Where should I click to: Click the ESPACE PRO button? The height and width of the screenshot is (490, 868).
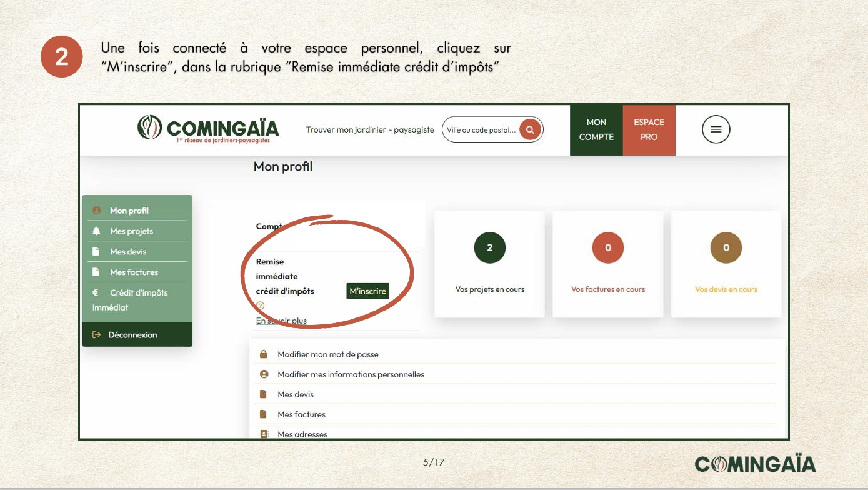pos(649,129)
